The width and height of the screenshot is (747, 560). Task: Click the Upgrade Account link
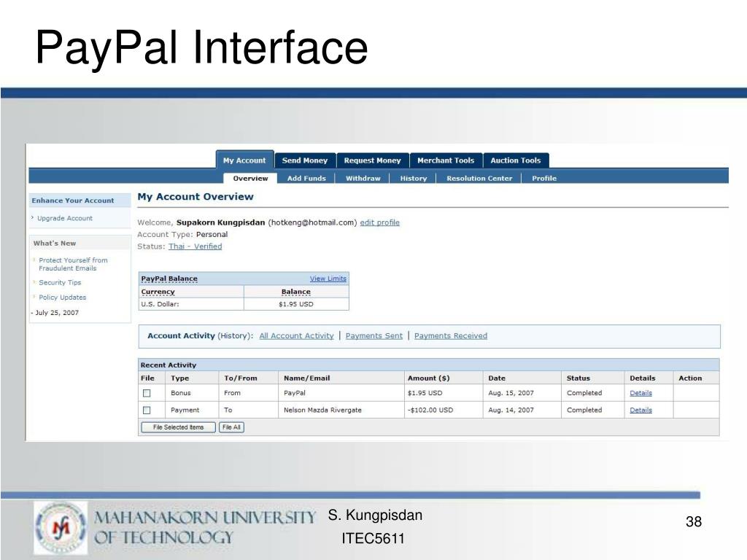65,218
